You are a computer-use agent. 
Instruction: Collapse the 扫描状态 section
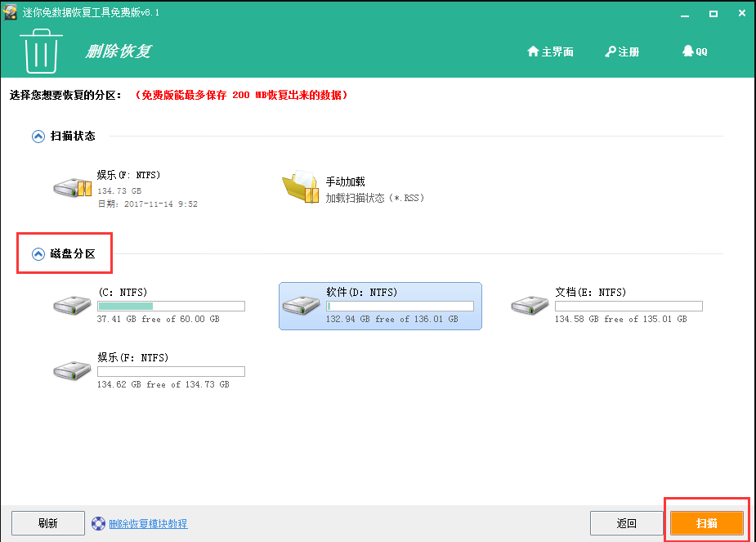pyautogui.click(x=38, y=137)
